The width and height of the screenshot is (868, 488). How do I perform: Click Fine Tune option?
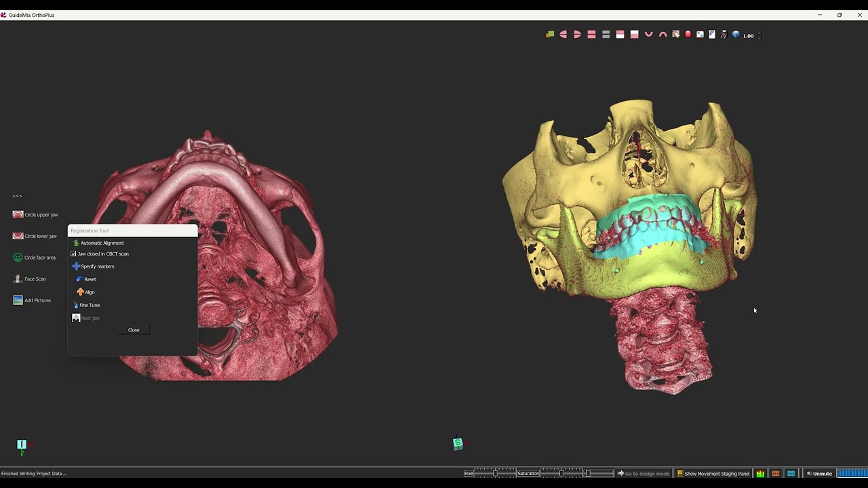pyautogui.click(x=86, y=305)
